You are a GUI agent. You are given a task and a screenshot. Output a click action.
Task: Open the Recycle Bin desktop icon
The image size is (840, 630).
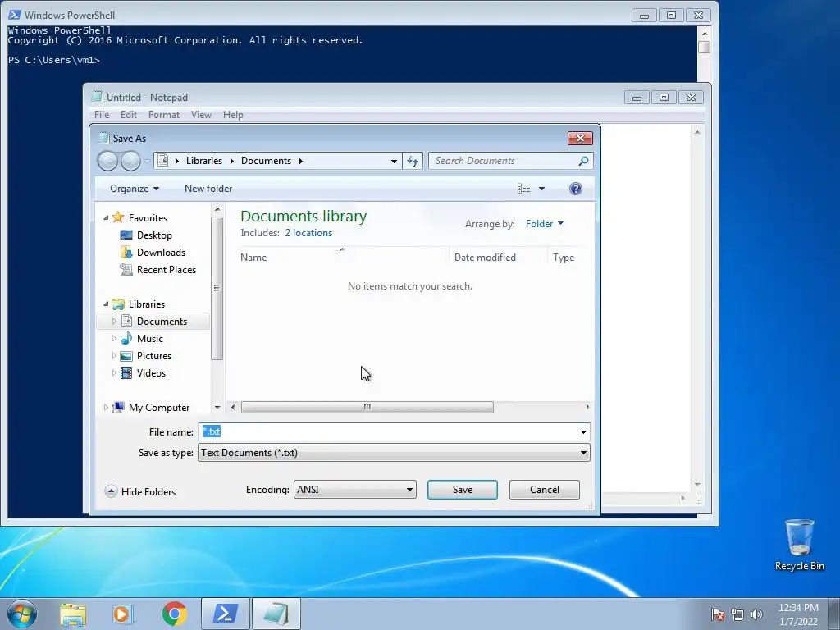point(799,545)
